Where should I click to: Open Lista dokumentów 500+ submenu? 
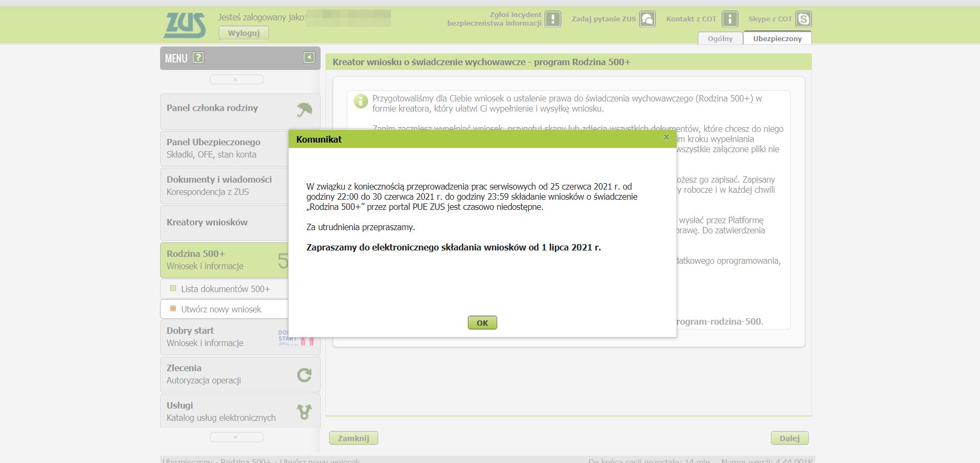pos(224,289)
